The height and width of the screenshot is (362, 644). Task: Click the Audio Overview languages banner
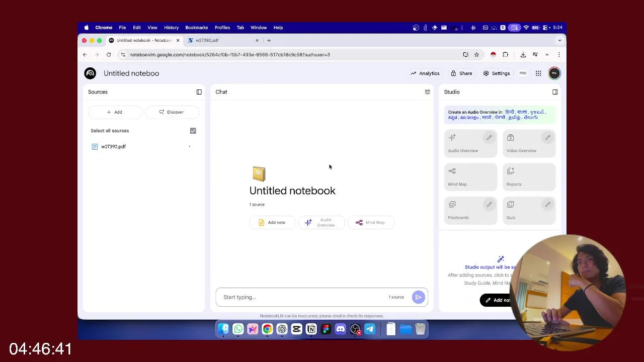500,115
